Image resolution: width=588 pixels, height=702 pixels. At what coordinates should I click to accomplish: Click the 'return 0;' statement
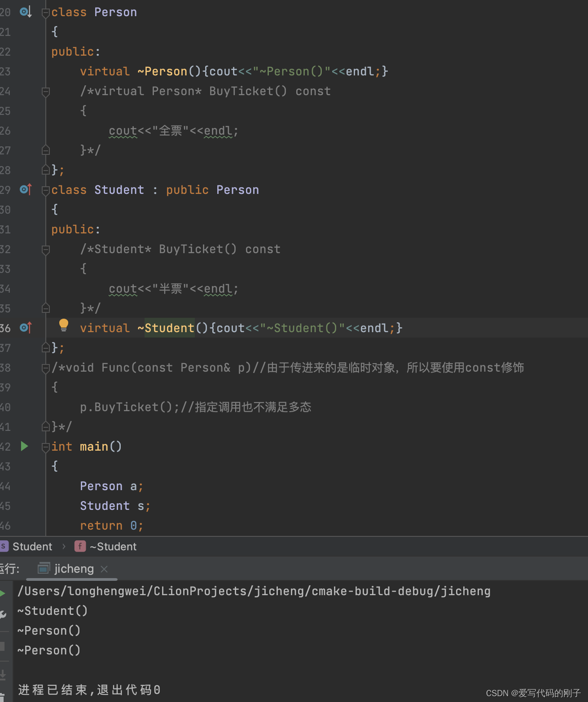pos(112,526)
